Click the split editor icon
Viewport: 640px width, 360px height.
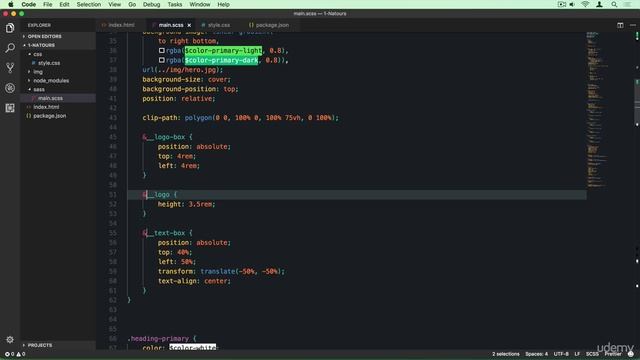click(x=620, y=25)
